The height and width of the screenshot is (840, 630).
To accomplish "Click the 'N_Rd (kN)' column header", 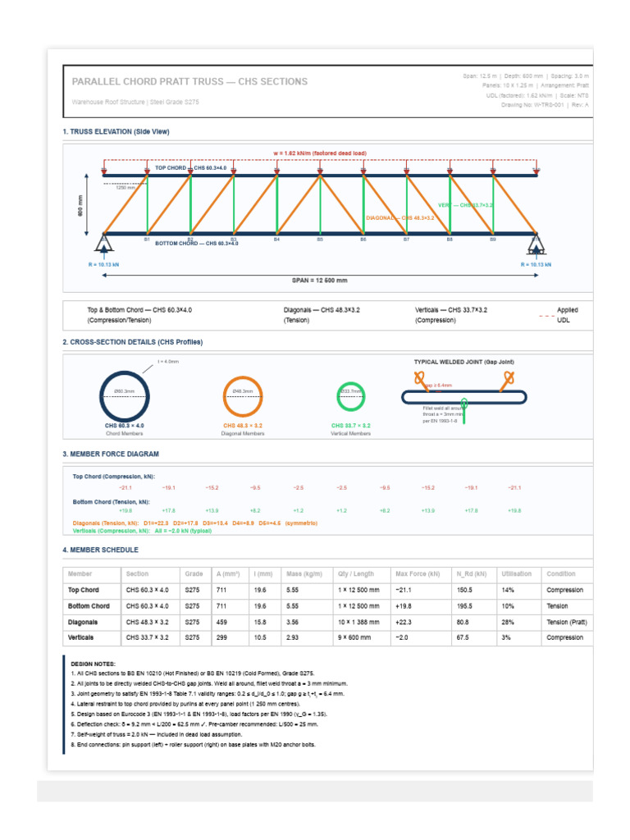I will [x=472, y=573].
